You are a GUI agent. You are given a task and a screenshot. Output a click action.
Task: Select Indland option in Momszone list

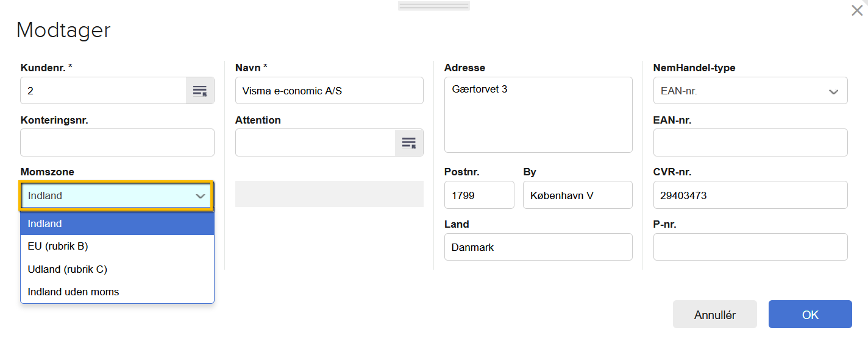(x=117, y=223)
